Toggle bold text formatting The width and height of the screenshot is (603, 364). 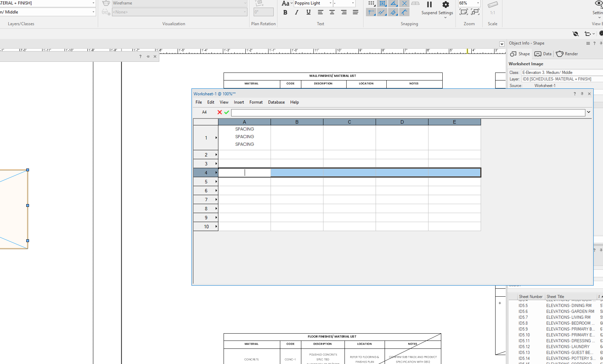click(285, 12)
